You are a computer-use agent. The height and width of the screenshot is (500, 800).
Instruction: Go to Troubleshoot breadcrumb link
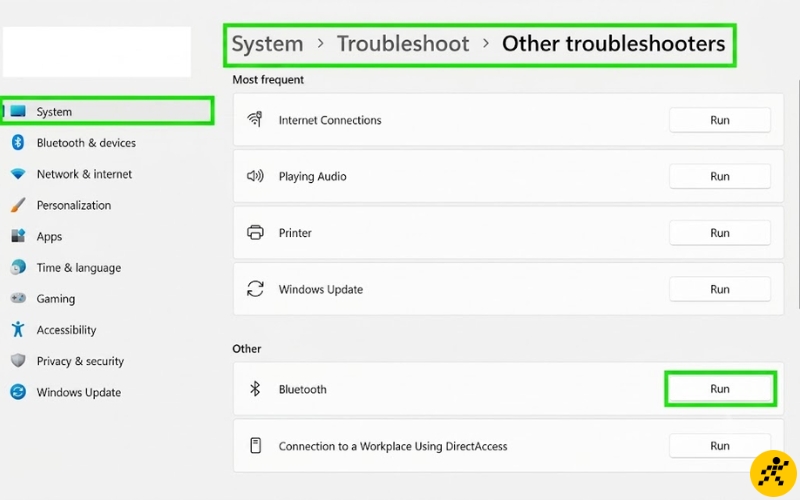(403, 44)
